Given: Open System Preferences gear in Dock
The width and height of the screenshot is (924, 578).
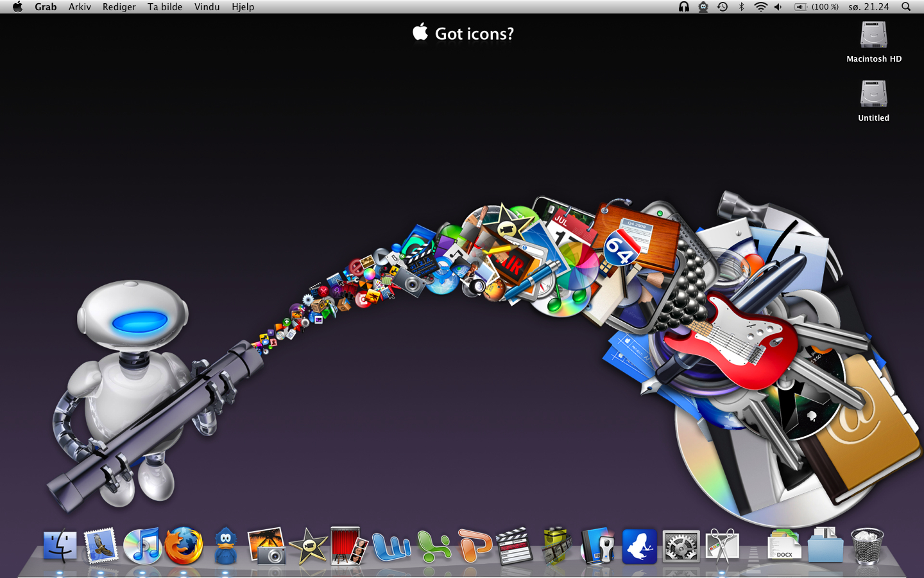Looking at the screenshot, I should click(681, 547).
